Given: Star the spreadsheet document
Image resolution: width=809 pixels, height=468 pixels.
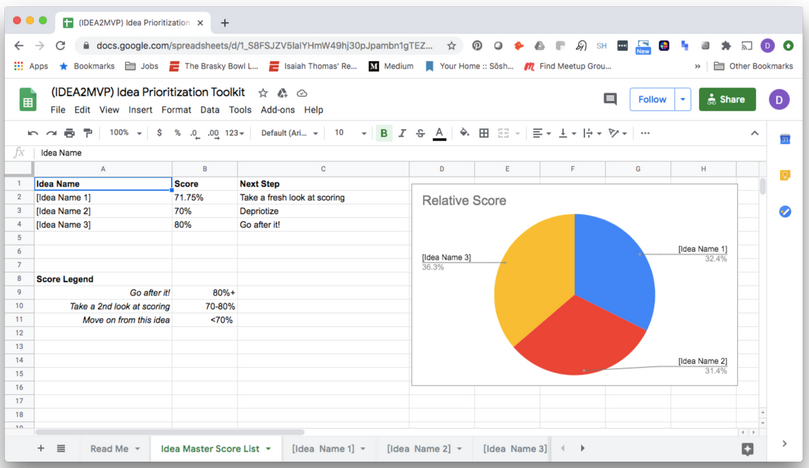Looking at the screenshot, I should coord(263,93).
